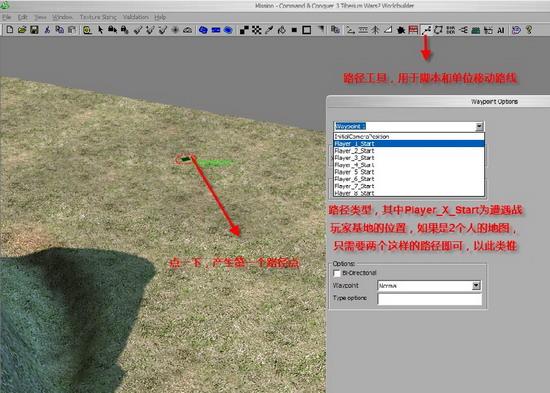The image size is (550, 393).
Task: Select the eyedropper tool icon
Action: (269, 30)
